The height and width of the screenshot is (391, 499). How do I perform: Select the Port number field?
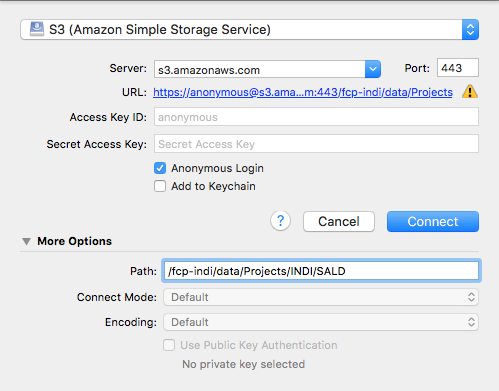458,68
